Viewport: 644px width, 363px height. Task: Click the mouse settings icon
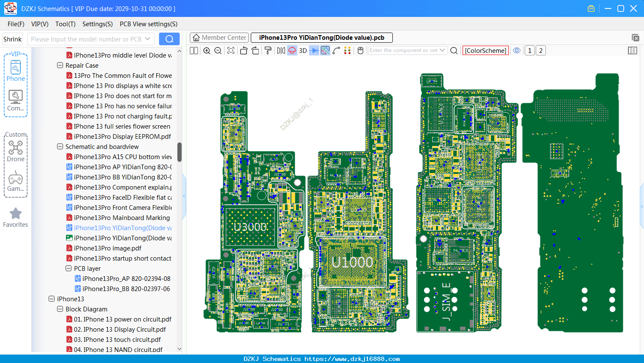[360, 50]
